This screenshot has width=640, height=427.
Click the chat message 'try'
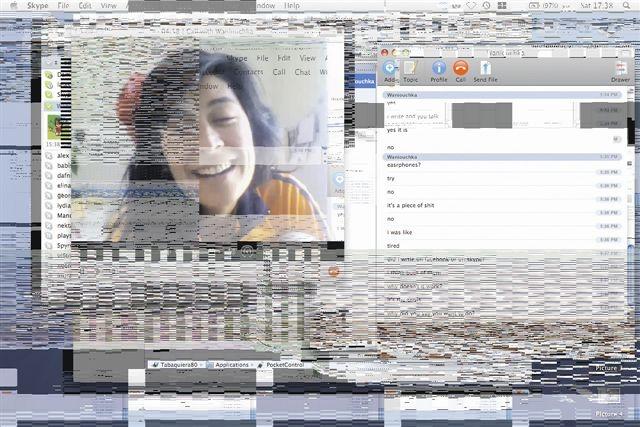[391, 178]
